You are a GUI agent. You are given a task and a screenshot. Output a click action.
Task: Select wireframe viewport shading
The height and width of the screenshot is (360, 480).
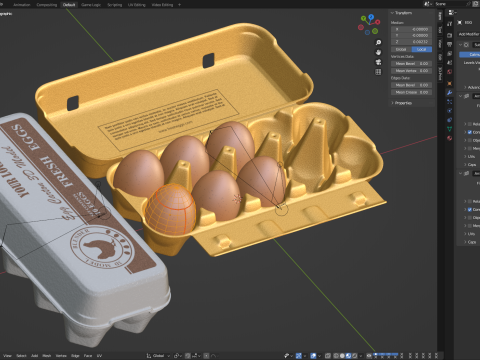coord(336,356)
